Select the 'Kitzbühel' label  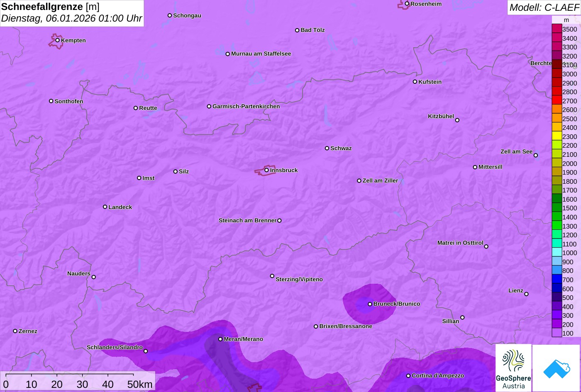(x=441, y=116)
